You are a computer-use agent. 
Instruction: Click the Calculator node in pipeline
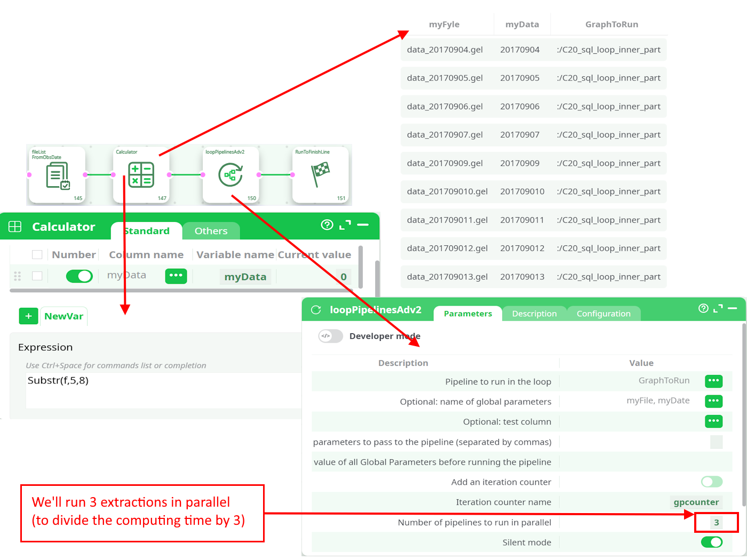(141, 175)
